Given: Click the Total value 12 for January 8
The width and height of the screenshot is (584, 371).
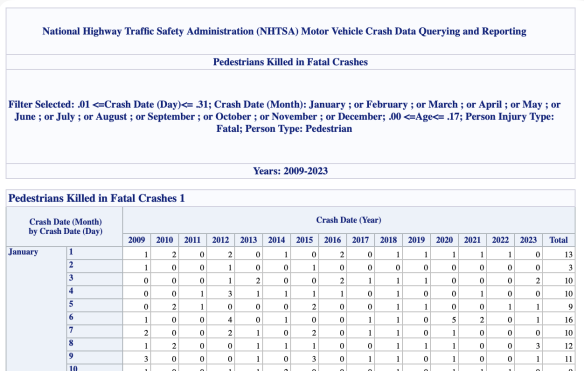Looking at the screenshot, I should point(568,346).
